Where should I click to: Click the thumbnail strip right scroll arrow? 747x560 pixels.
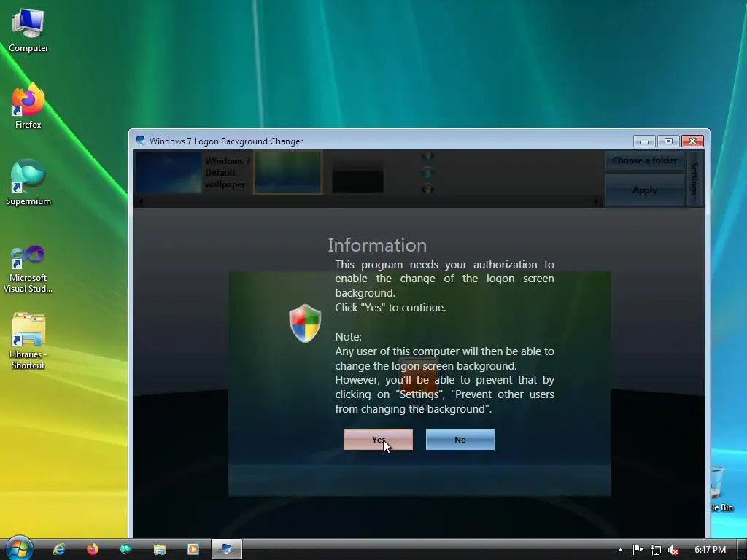coord(595,202)
